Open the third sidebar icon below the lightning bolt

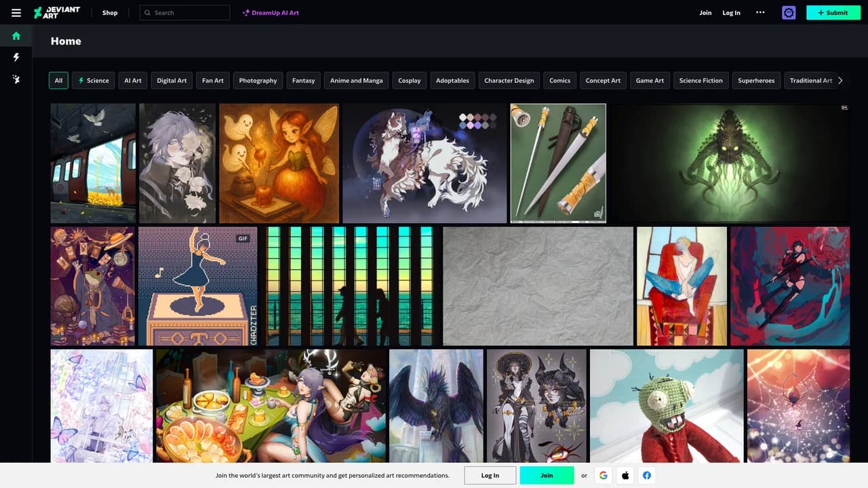(16, 79)
